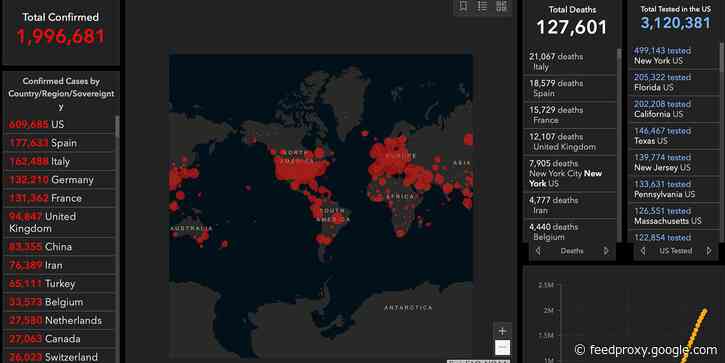Open the basemap gallery grid icon
725x363 pixels.
tap(502, 6)
